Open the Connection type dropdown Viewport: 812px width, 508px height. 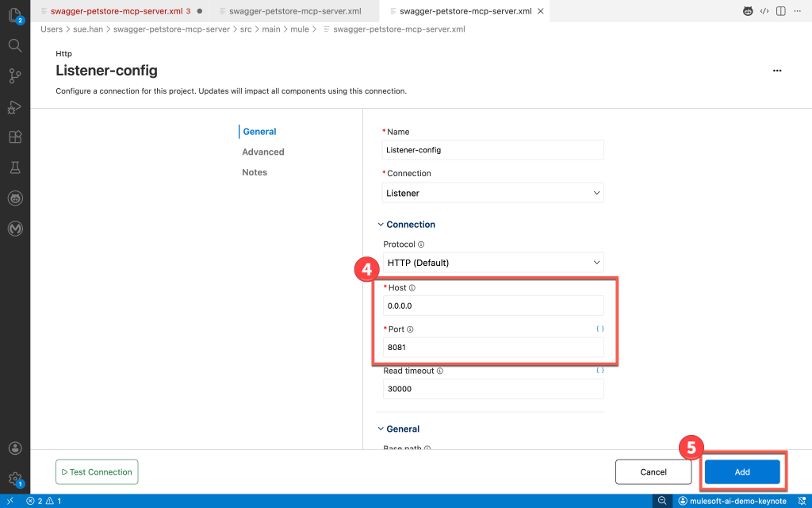(x=492, y=193)
